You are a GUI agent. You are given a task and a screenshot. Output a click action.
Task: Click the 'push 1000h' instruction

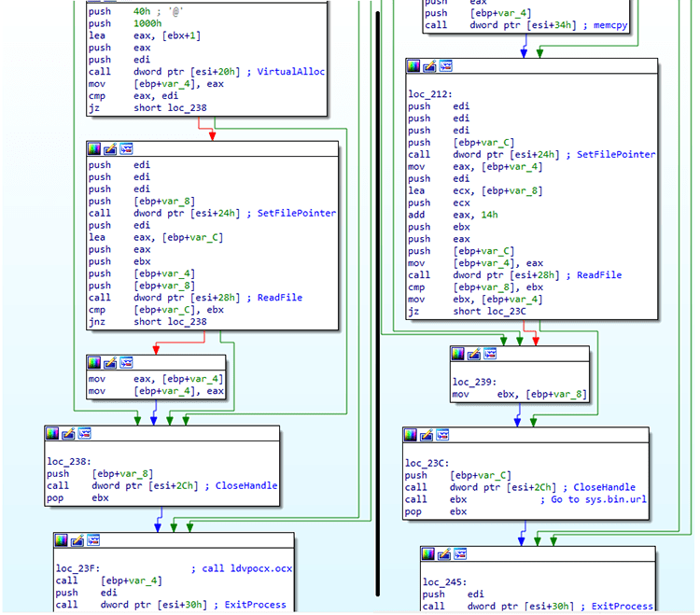[121, 22]
